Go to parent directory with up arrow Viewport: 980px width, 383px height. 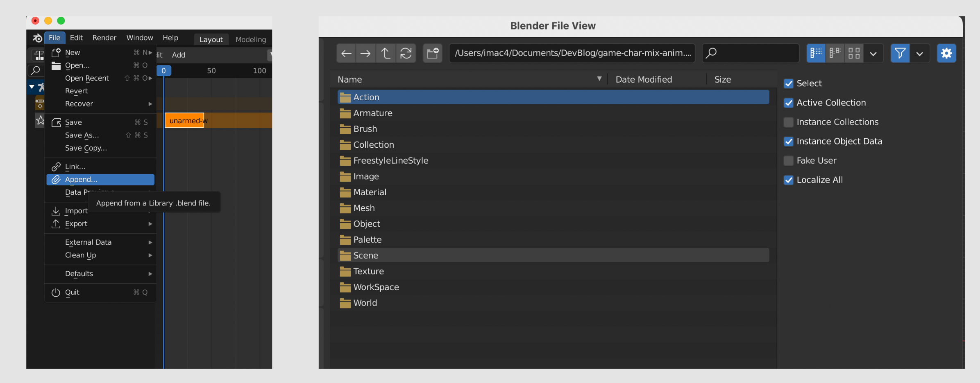coord(386,53)
